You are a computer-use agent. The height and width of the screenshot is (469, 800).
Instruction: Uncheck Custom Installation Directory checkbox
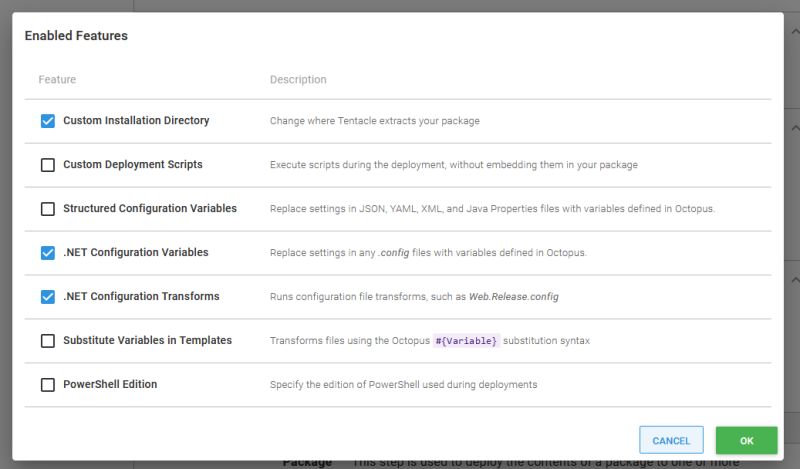47,121
